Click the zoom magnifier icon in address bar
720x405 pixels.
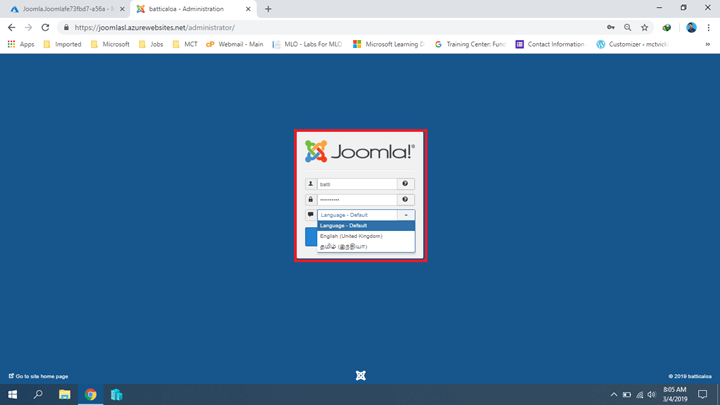[x=627, y=28]
